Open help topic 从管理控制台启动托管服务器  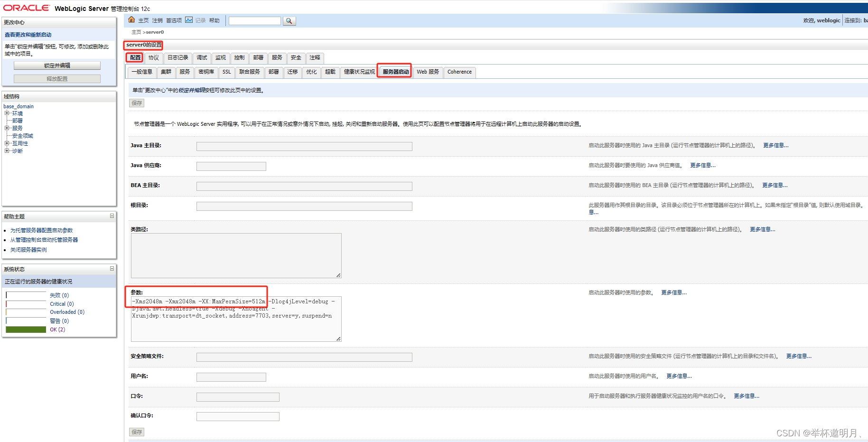click(44, 240)
